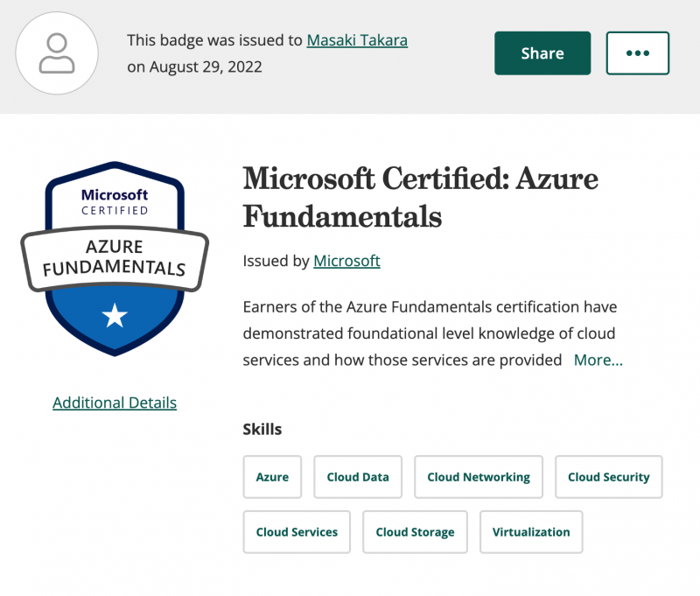
Task: Click the Microsoft Certified: Azure Fundamentals heading
Action: pos(420,196)
